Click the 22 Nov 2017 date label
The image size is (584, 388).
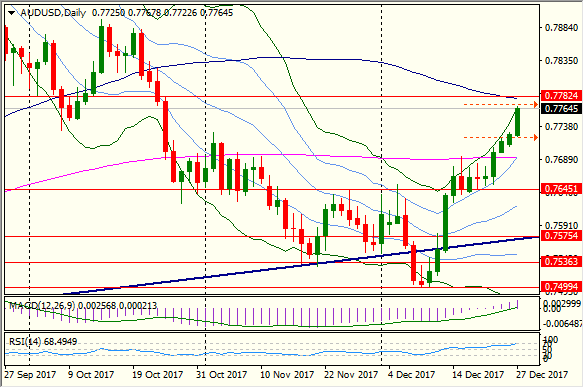pyautogui.click(x=351, y=374)
